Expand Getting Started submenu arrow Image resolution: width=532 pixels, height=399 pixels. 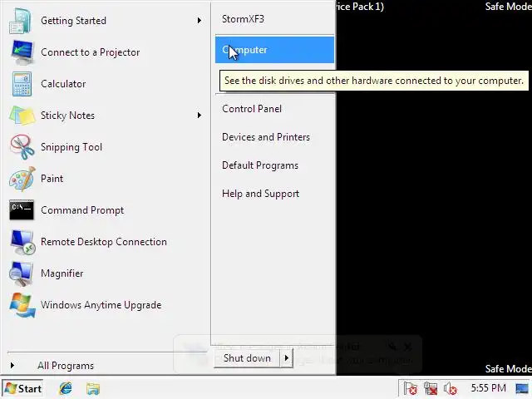pos(199,21)
